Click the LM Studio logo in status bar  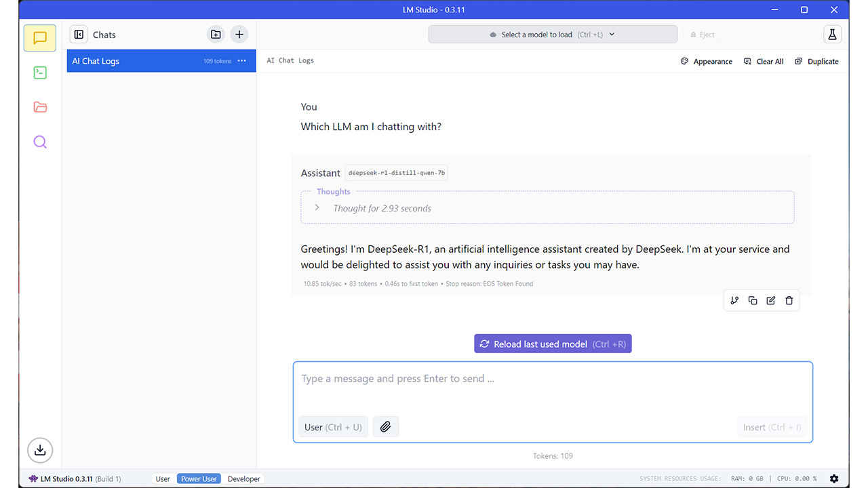[33, 479]
